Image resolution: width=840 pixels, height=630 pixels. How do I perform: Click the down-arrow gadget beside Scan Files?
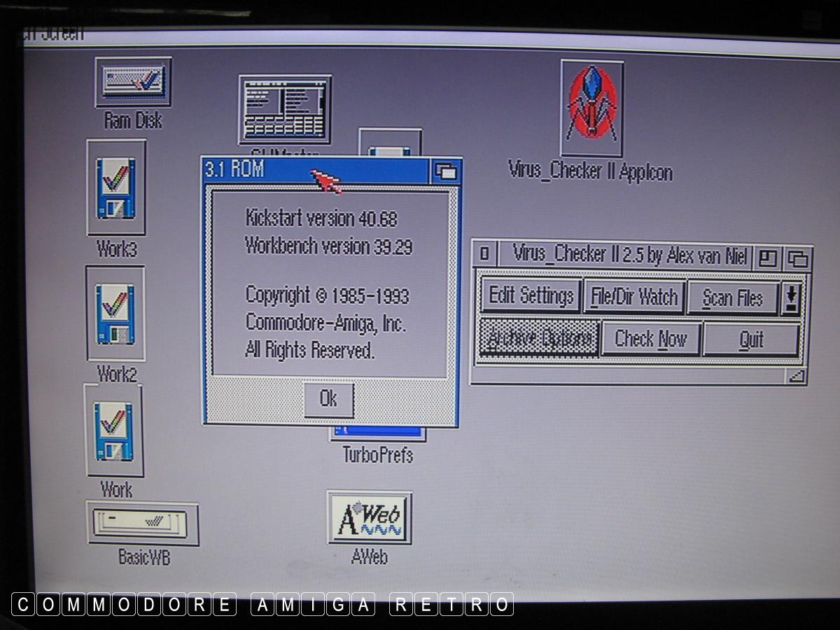791,298
